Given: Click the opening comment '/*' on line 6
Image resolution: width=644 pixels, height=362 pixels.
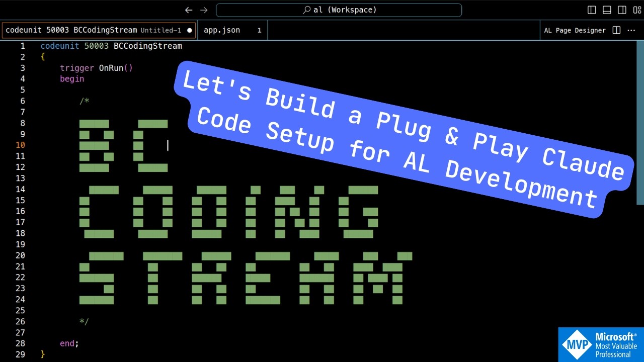Looking at the screenshot, I should pyautogui.click(x=84, y=101).
